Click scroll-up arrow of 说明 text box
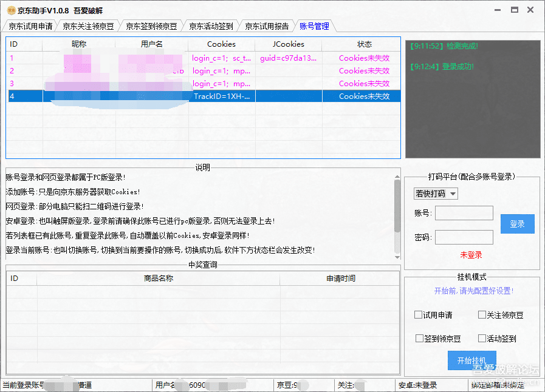545x392 pixels. (397, 177)
